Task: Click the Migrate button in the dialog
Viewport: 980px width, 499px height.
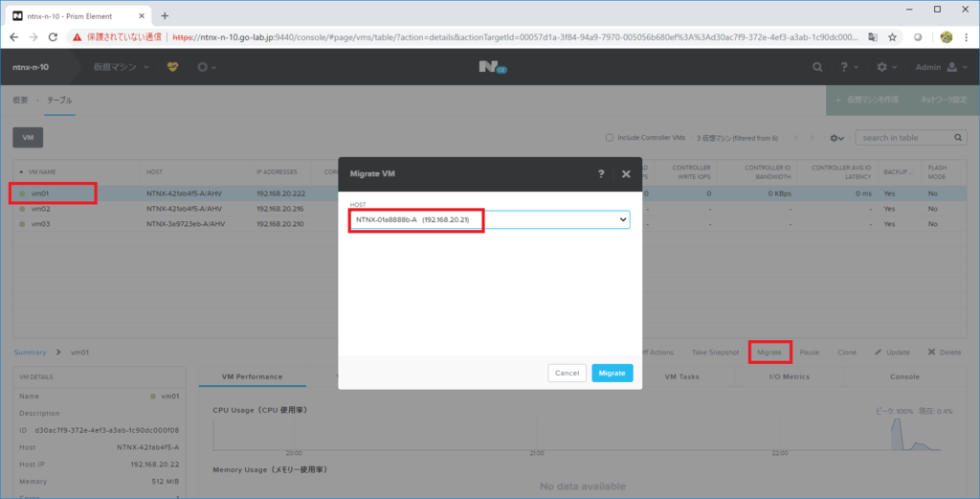Action: click(x=612, y=373)
